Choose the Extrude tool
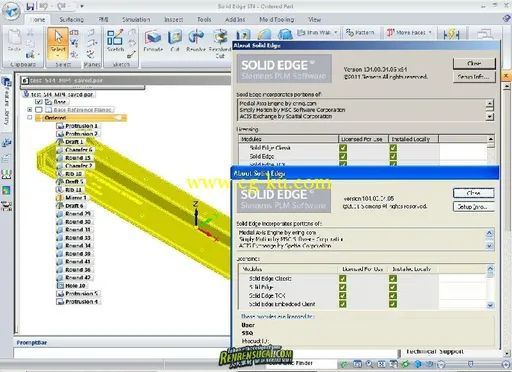Image resolution: width=512 pixels, height=372 pixels. click(153, 41)
